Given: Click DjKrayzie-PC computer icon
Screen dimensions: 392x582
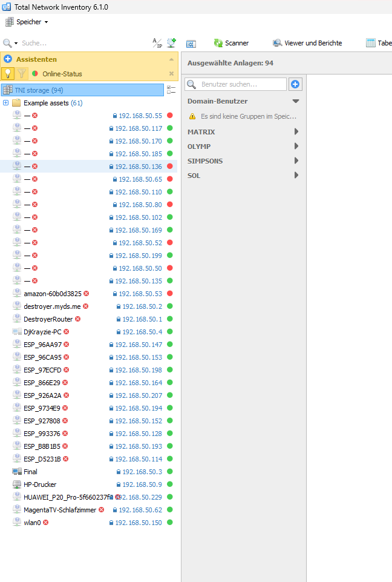Looking at the screenshot, I should click(x=17, y=331).
